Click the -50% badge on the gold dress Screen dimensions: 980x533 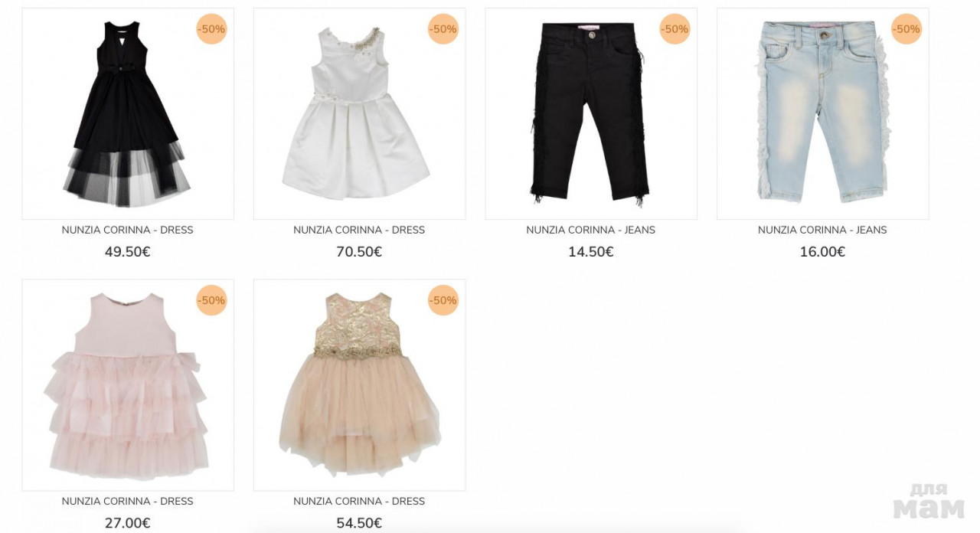443,300
